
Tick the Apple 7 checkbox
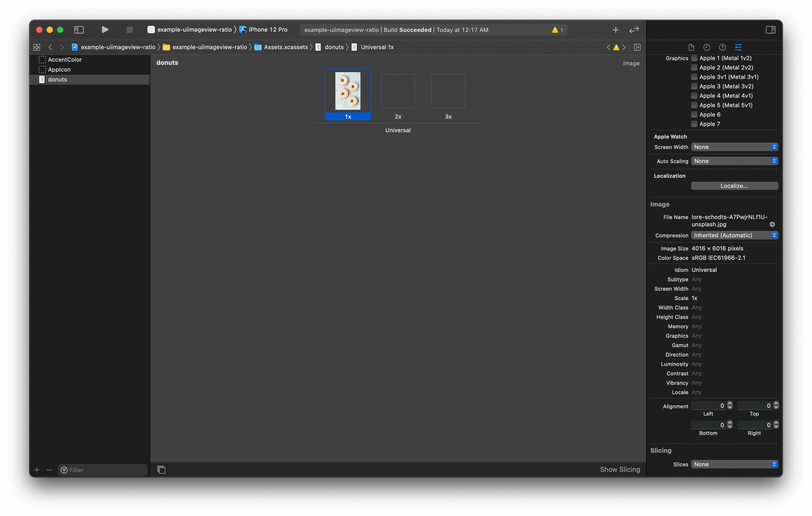tap(694, 124)
